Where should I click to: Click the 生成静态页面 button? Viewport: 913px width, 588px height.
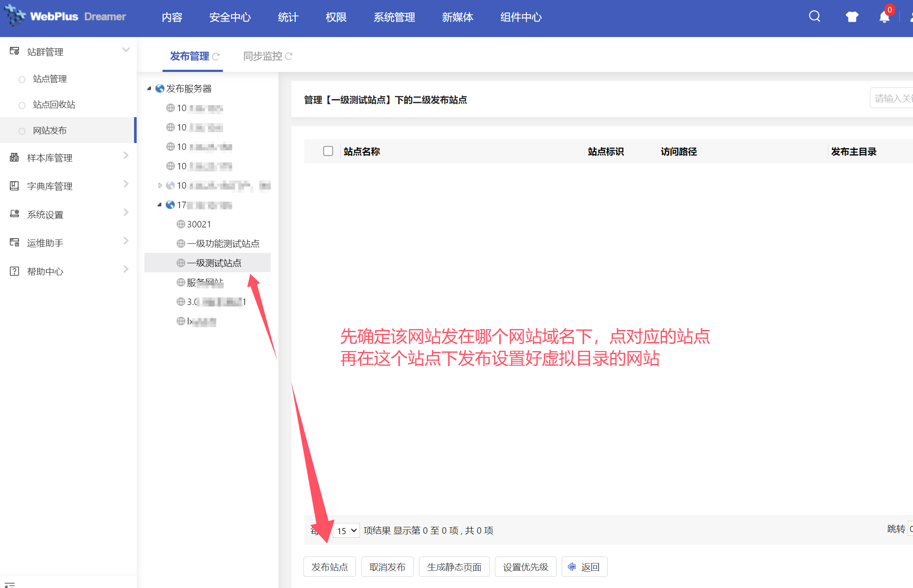454,567
